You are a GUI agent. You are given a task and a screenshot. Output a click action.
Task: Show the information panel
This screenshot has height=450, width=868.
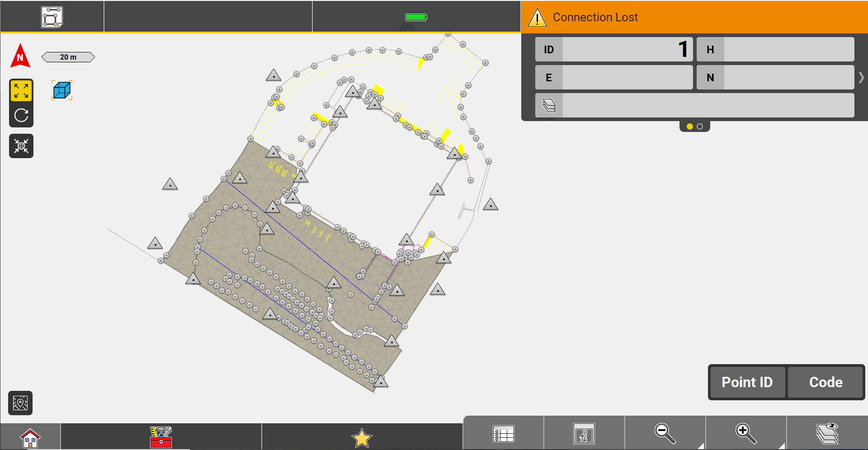[x=584, y=434]
